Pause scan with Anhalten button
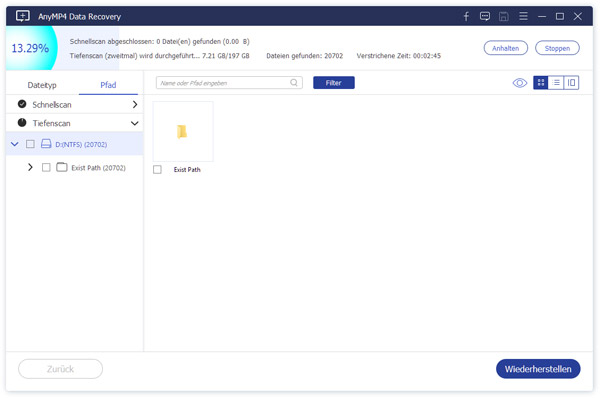The width and height of the screenshot is (600, 398). tap(506, 48)
